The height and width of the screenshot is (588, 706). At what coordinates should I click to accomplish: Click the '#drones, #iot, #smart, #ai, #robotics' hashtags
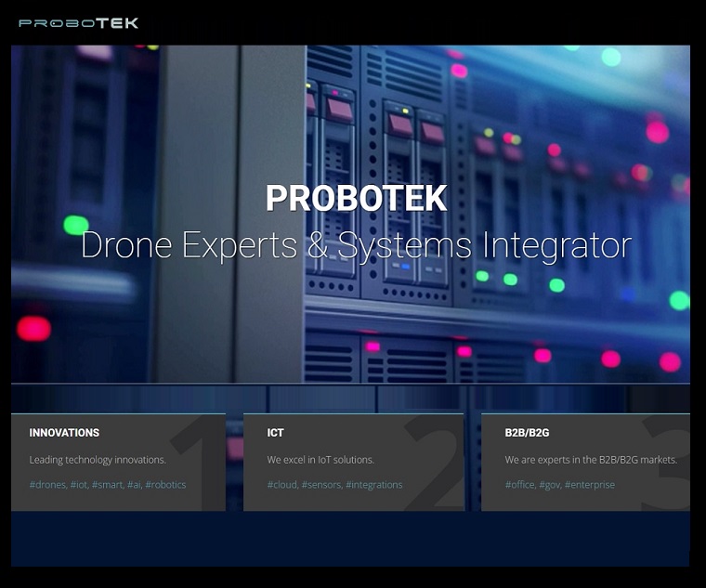click(x=108, y=485)
